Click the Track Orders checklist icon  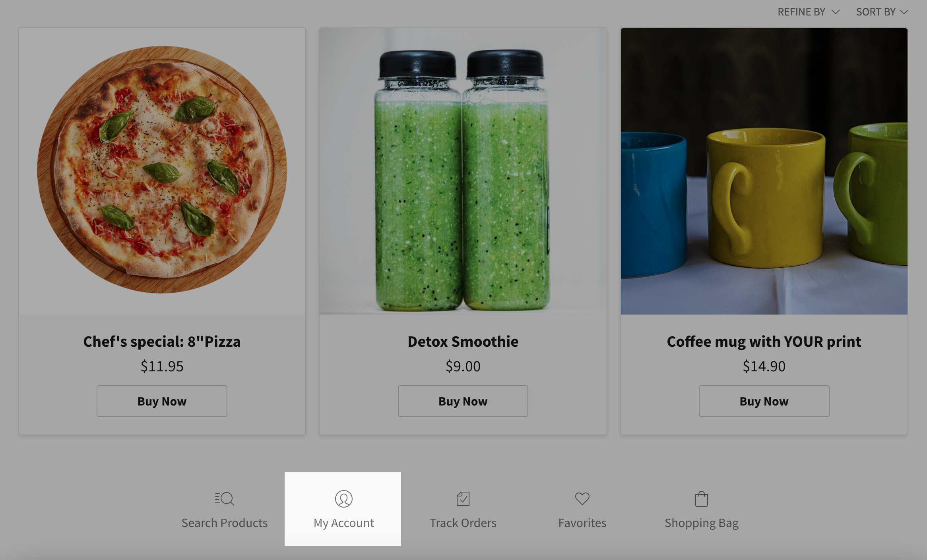pyautogui.click(x=463, y=498)
